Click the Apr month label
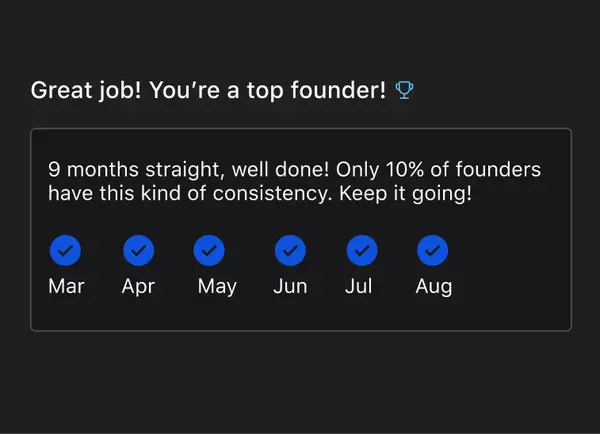 [x=139, y=287]
